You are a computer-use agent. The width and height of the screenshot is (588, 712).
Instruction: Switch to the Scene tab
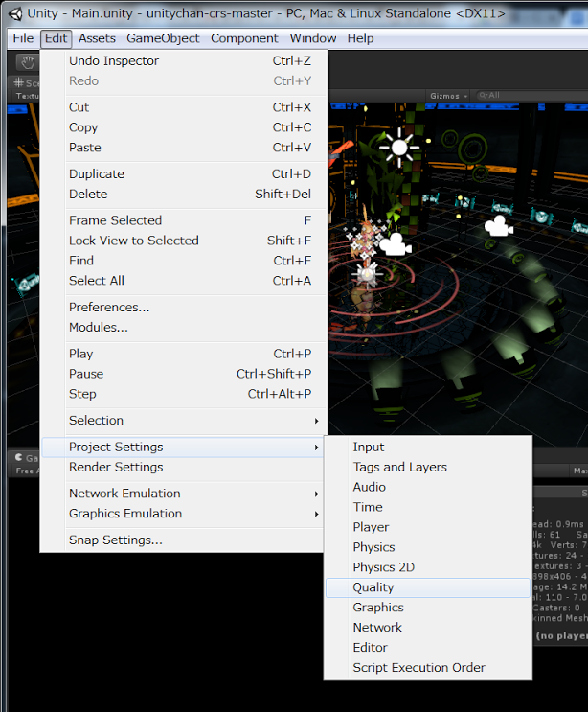(26, 83)
